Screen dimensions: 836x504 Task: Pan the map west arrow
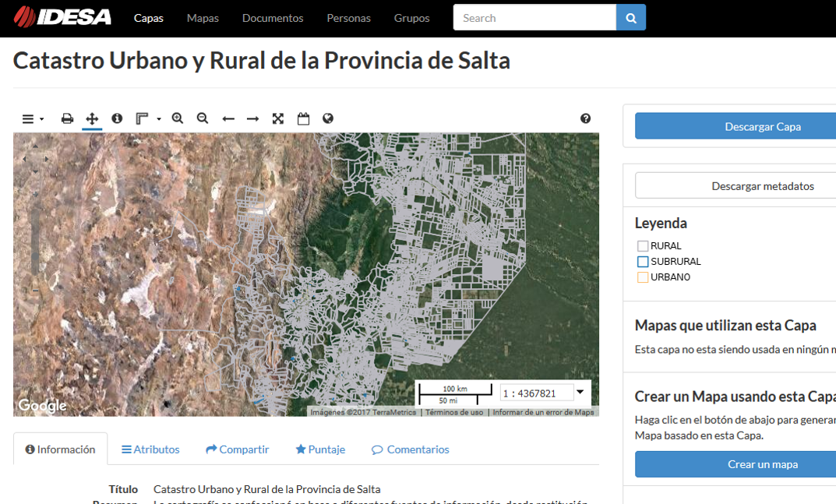tap(24, 159)
